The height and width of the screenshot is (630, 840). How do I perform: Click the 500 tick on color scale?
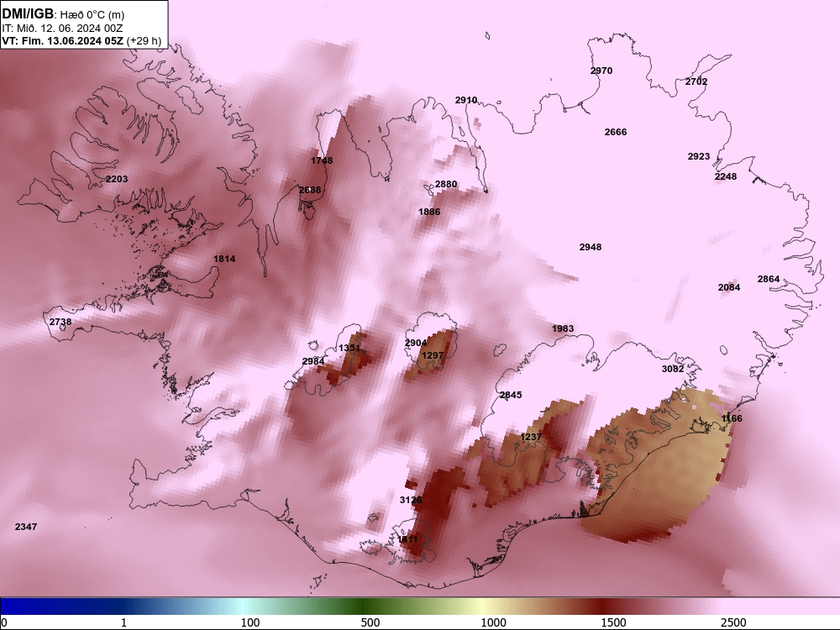tap(370, 622)
